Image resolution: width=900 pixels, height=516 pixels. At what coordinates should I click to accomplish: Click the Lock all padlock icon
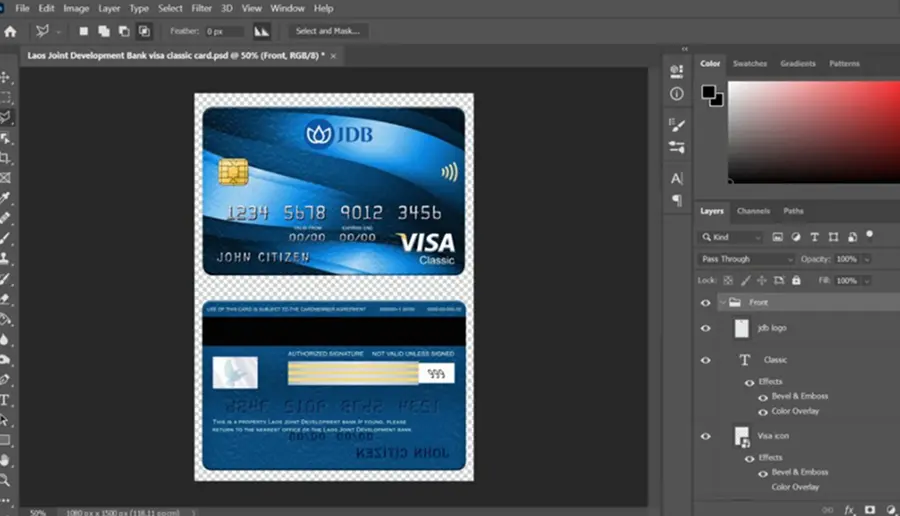pos(796,280)
